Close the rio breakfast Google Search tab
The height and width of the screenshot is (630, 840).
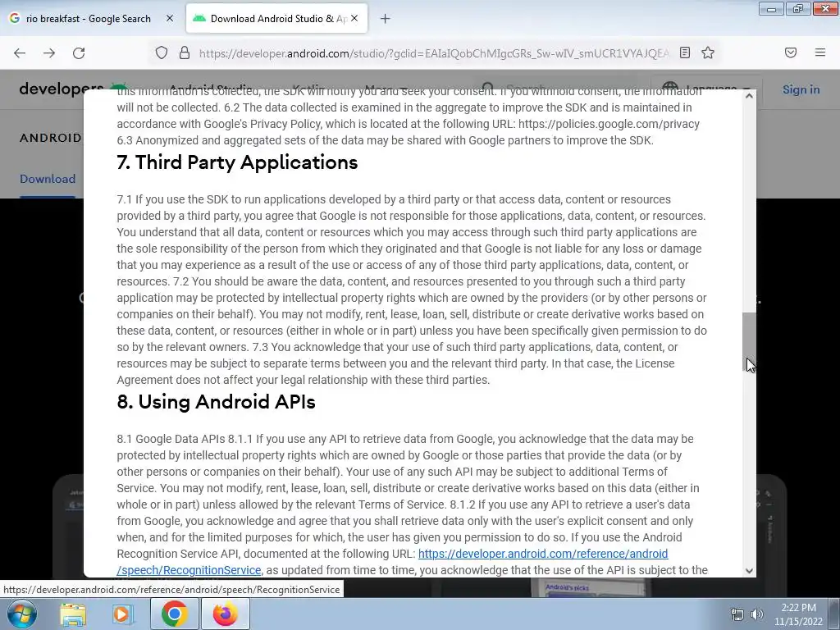point(170,18)
